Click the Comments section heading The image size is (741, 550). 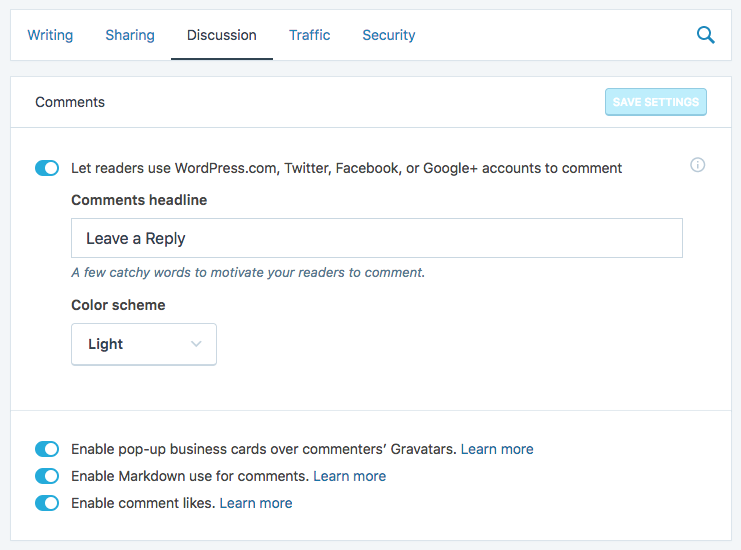coord(70,102)
